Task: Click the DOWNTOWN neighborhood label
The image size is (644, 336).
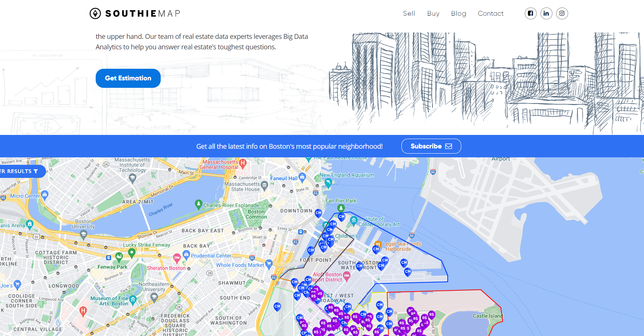Action: point(296,211)
